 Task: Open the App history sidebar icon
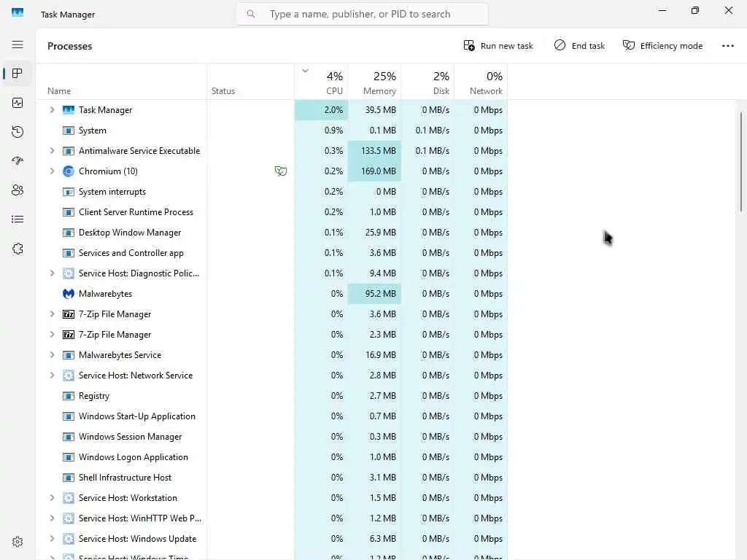pos(18,132)
